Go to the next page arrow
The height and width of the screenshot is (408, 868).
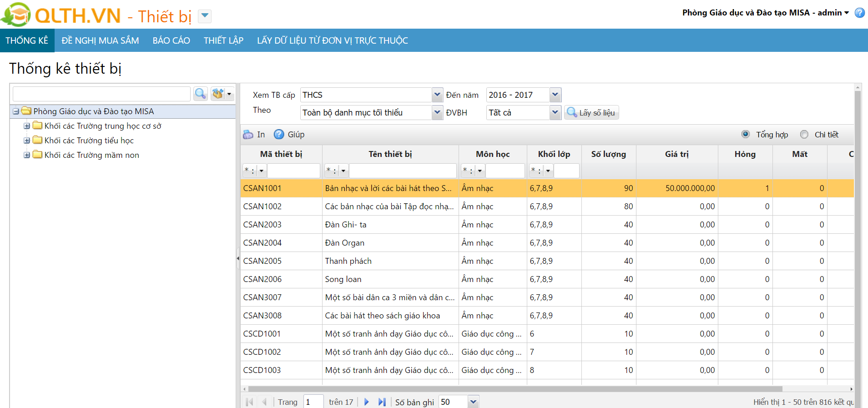pyautogui.click(x=367, y=402)
